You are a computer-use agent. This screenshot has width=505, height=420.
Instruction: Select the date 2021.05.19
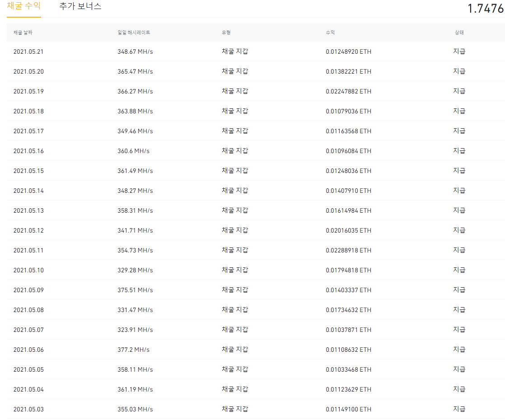pos(28,92)
